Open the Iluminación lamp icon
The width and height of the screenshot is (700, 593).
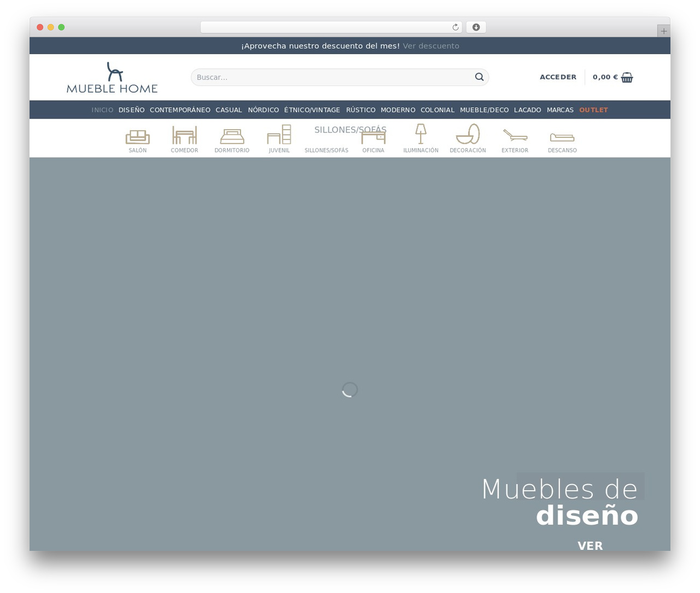(x=421, y=134)
